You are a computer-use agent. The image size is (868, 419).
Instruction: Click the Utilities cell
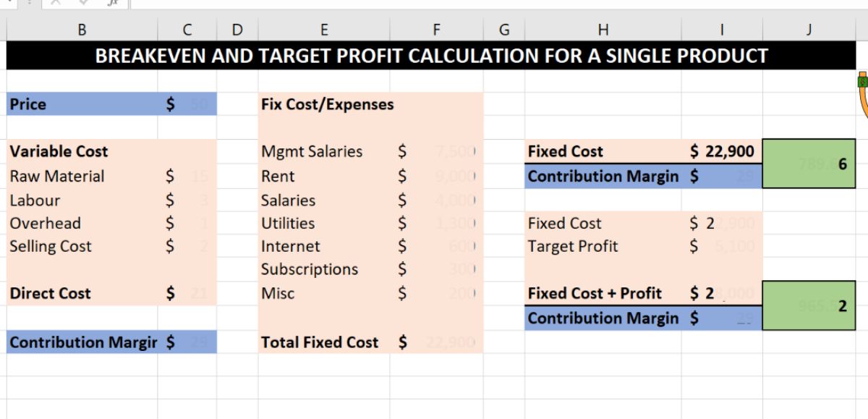323,223
